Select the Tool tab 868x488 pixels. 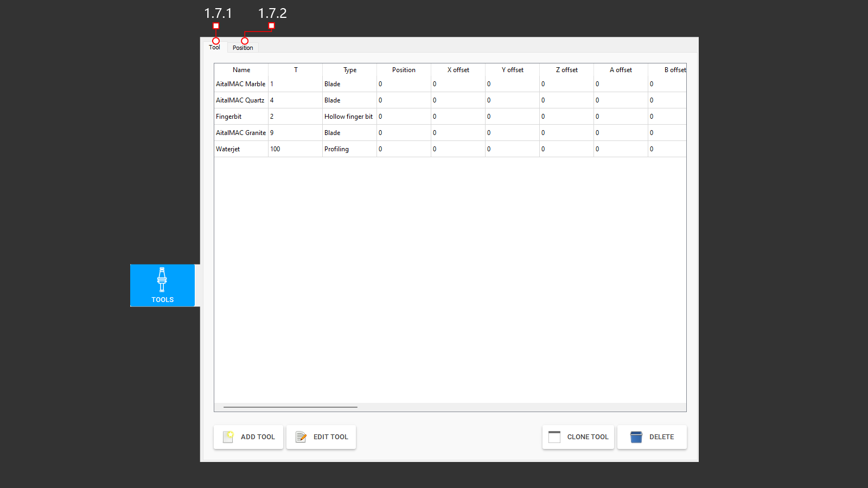214,47
